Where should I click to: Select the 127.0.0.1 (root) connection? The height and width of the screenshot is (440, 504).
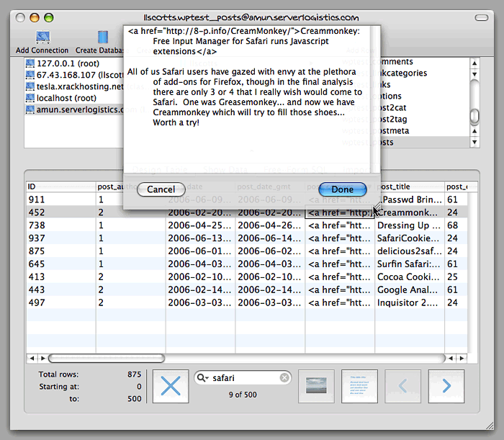coord(74,63)
